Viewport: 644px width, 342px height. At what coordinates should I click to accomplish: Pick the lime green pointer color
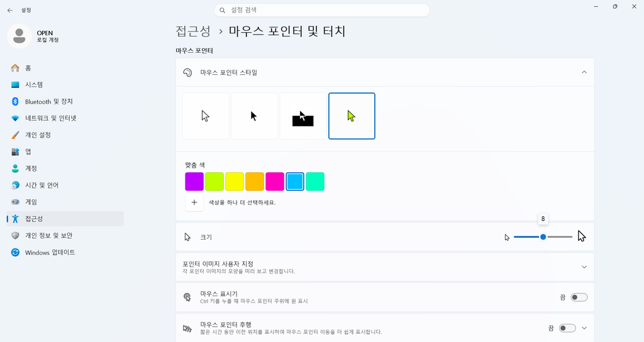[x=214, y=182]
